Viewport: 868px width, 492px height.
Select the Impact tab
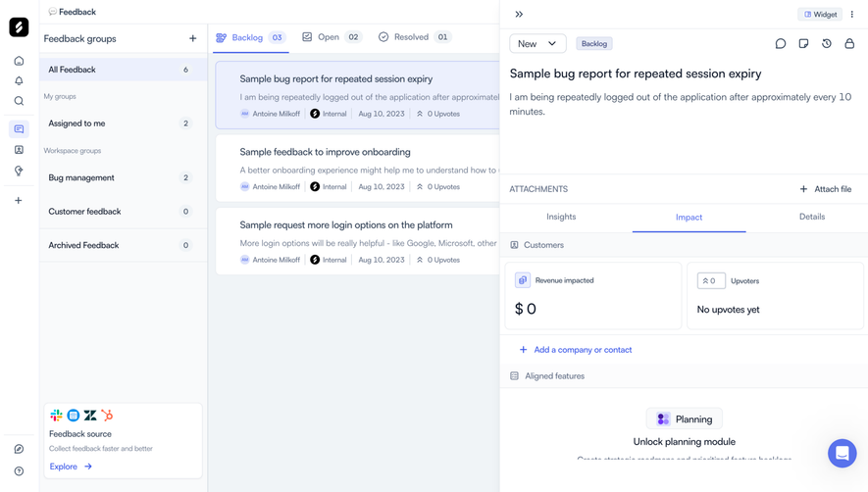(x=689, y=218)
